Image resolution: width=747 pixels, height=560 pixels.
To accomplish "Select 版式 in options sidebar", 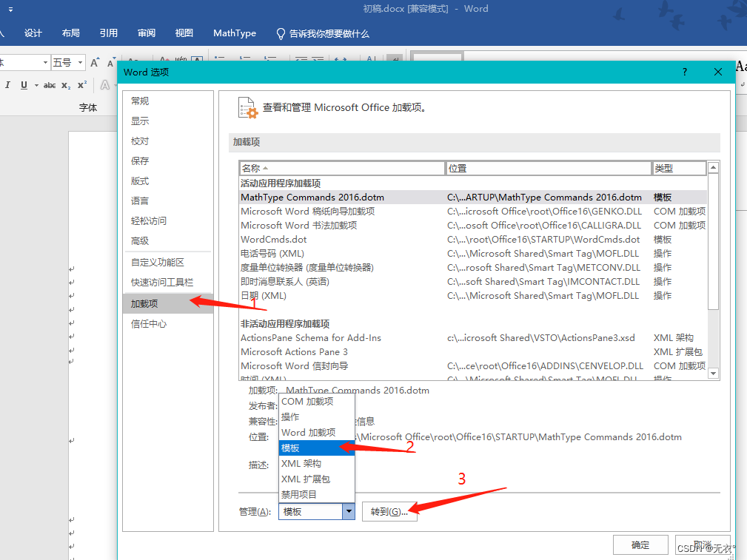I will [168, 181].
